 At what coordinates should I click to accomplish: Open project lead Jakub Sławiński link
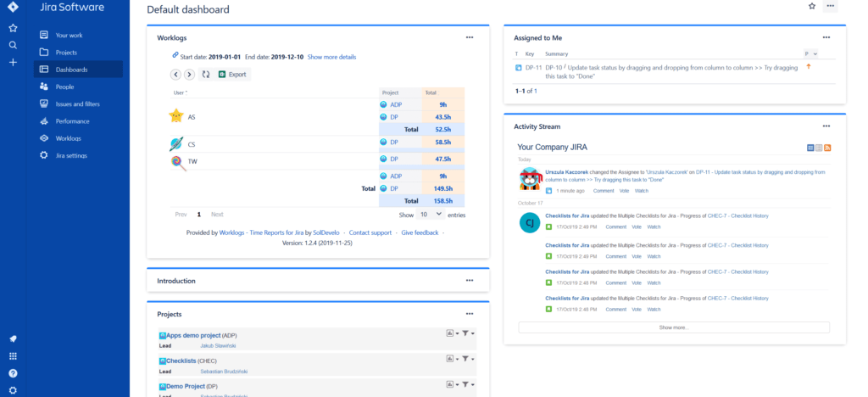coord(218,345)
